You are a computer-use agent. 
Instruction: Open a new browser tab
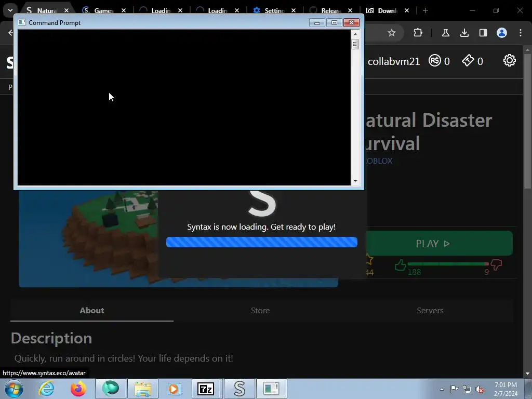point(425,10)
